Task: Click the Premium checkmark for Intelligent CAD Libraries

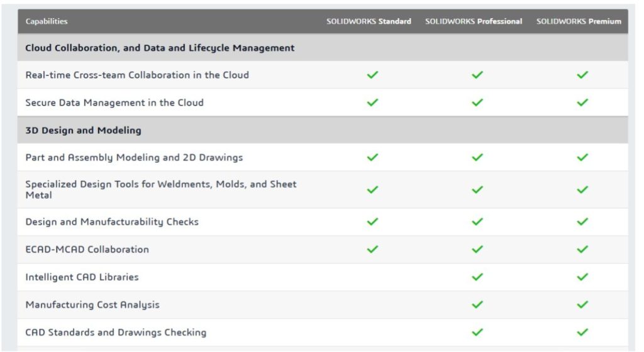Action: [x=582, y=277]
